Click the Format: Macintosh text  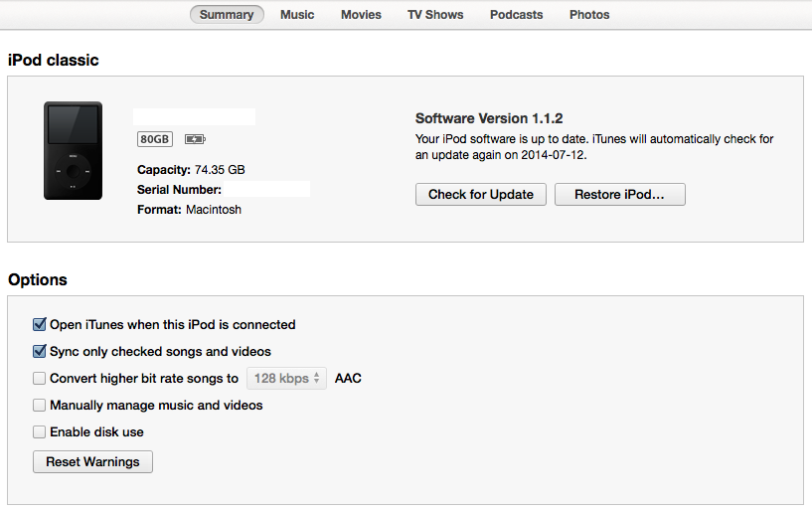pyautogui.click(x=189, y=210)
